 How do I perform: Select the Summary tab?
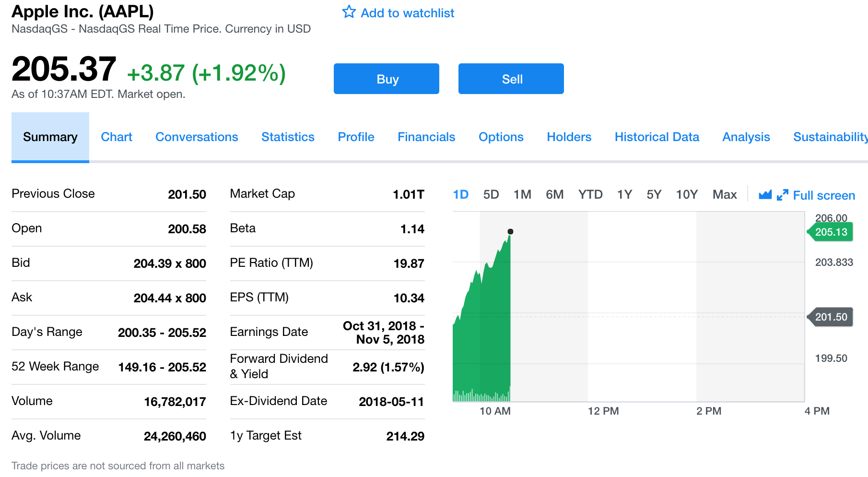(50, 137)
